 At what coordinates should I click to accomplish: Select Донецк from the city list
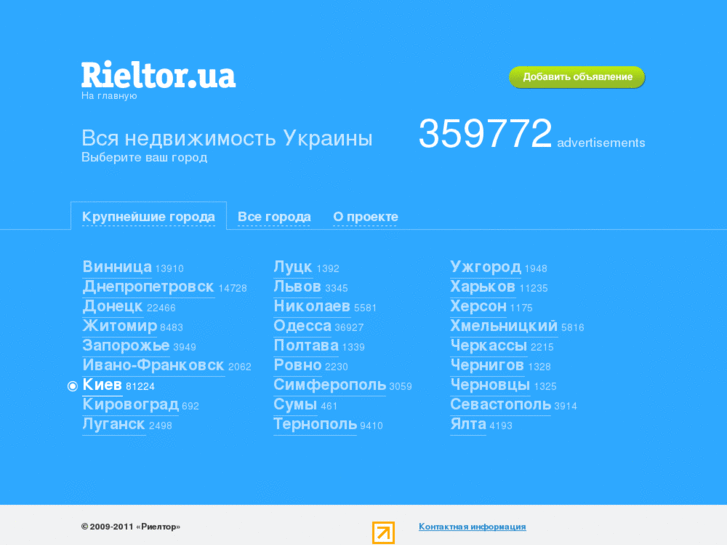click(112, 306)
